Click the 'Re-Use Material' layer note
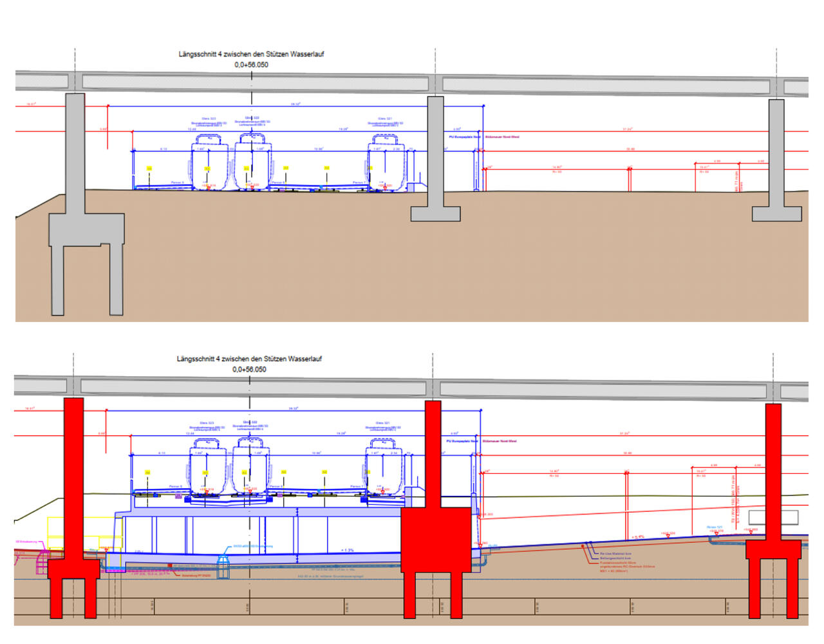The height and width of the screenshot is (644, 824). pyautogui.click(x=615, y=554)
